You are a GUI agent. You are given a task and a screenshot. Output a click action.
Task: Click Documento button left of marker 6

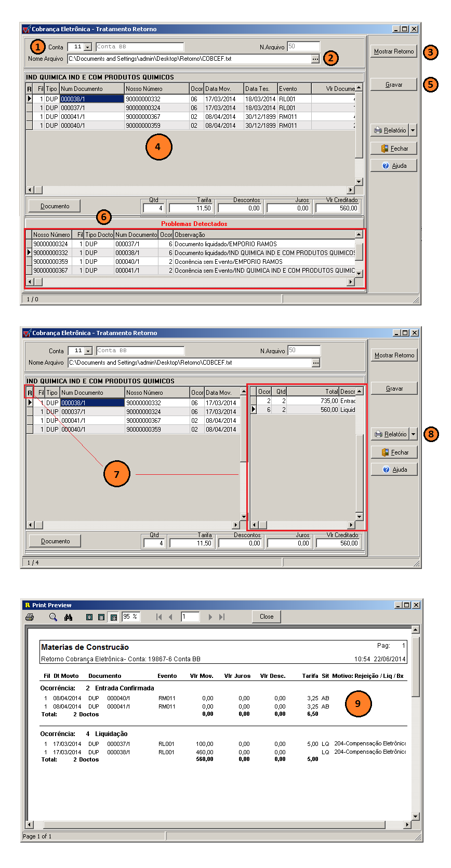[55, 206]
